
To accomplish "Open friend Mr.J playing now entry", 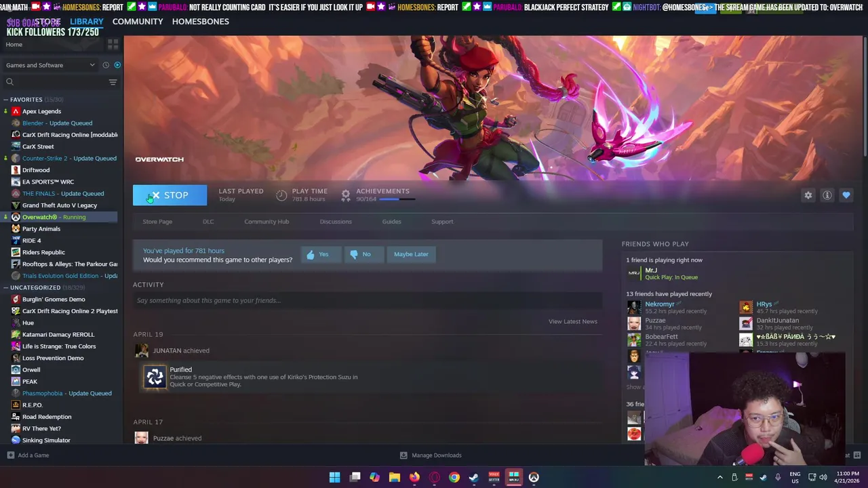I will coord(662,273).
